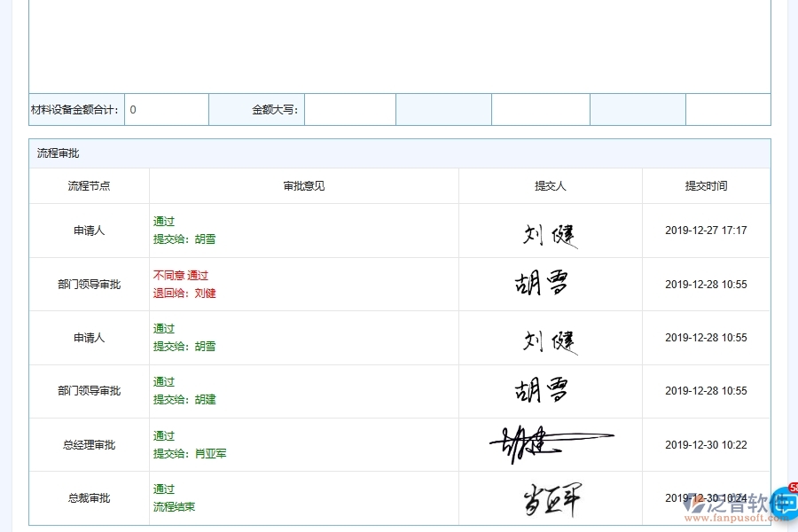Click the timestamp 2019-12-30 10:22
Image resolution: width=798 pixels, height=532 pixels.
[x=706, y=444]
